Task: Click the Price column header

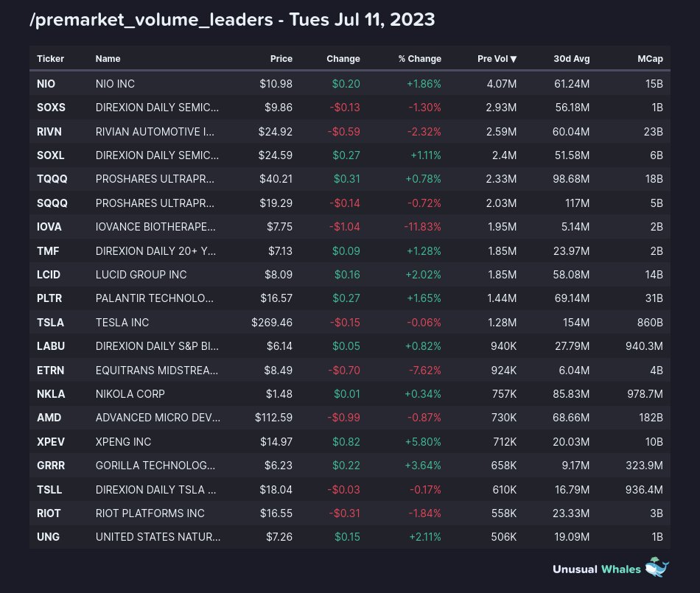Action: (x=281, y=59)
